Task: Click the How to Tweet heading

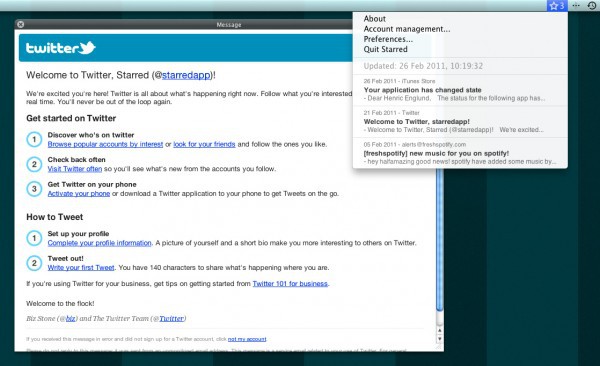Action: click(55, 217)
